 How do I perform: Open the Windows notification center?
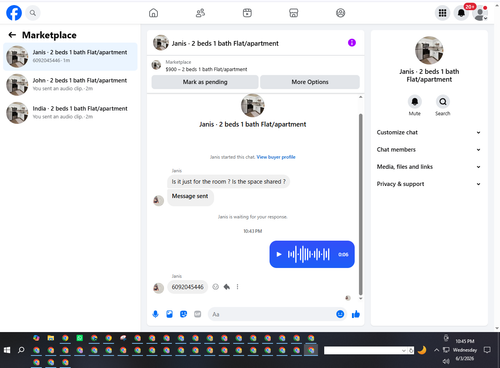487,350
